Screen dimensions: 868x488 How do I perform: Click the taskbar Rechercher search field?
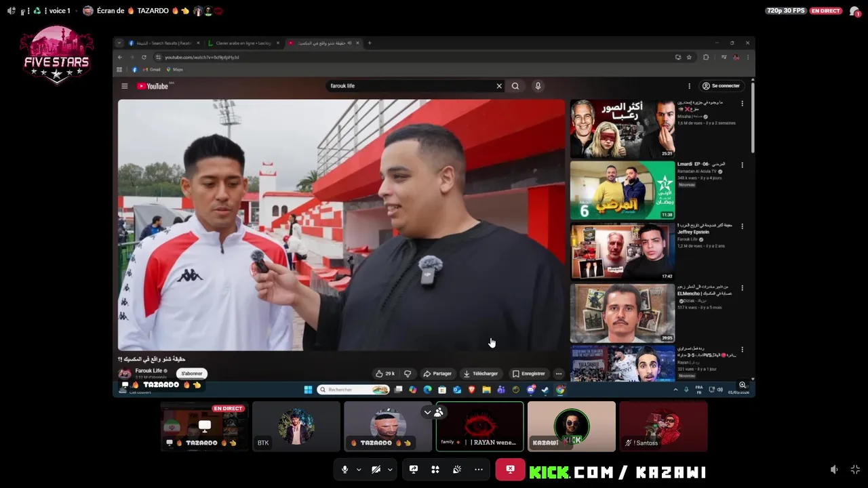coord(353,390)
